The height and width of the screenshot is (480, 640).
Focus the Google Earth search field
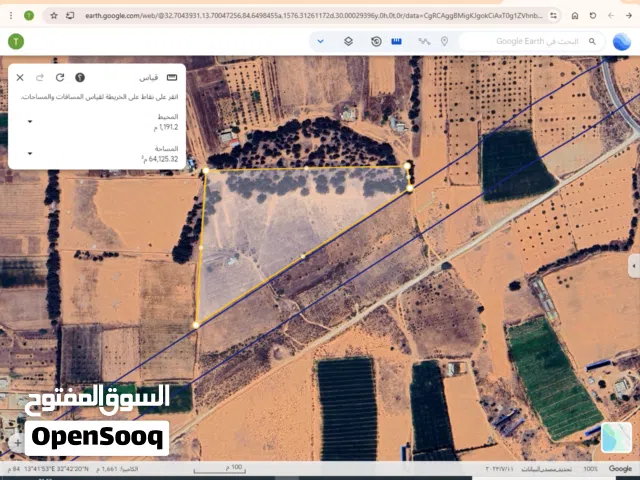531,41
